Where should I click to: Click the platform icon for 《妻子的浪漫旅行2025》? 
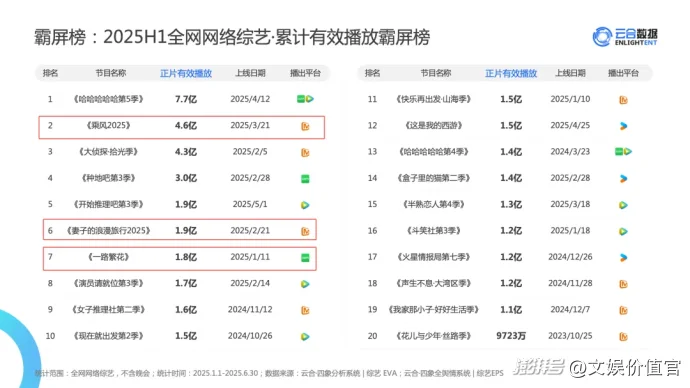[305, 231]
